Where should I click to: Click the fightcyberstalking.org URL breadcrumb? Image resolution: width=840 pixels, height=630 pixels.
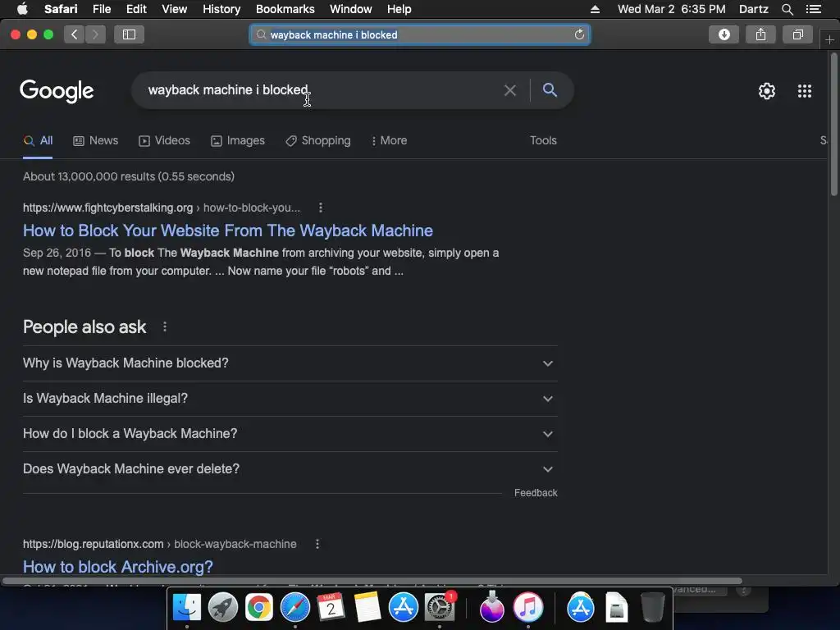point(162,208)
